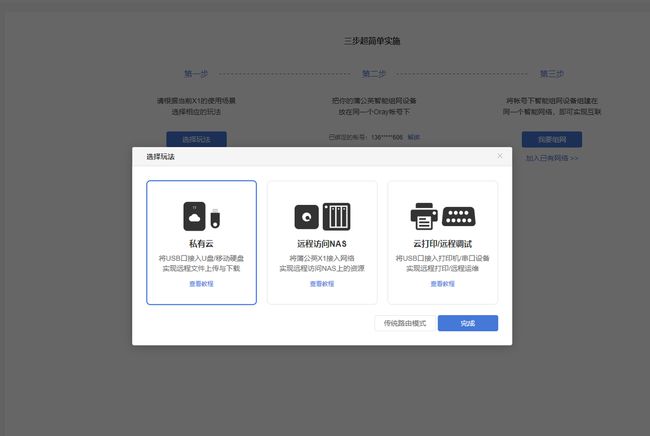Viewport: 650px width, 436px height.
Task: Click the 三步超简单实施 heading
Action: [x=372, y=41]
